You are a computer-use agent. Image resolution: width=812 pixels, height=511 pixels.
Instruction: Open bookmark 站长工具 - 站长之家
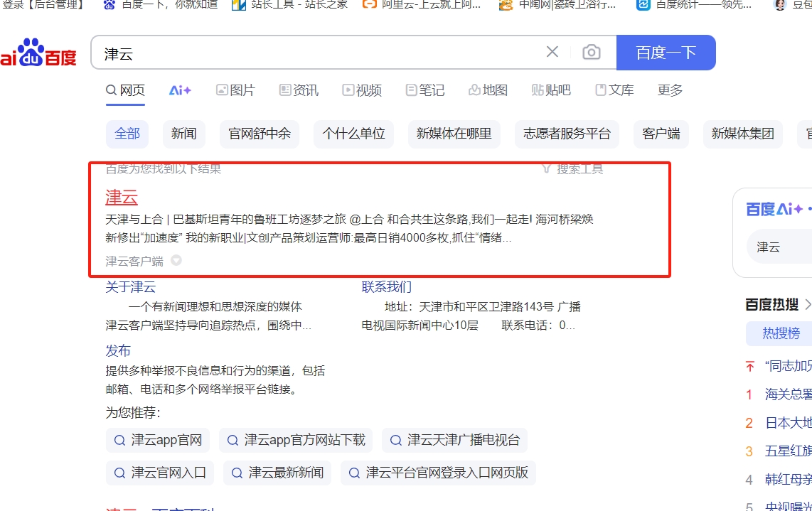[289, 5]
